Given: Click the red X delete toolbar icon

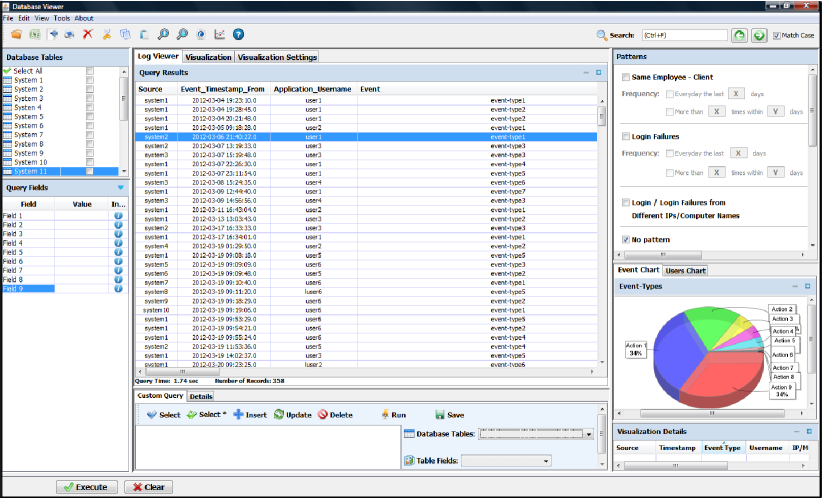Looking at the screenshot, I should coord(88,34).
